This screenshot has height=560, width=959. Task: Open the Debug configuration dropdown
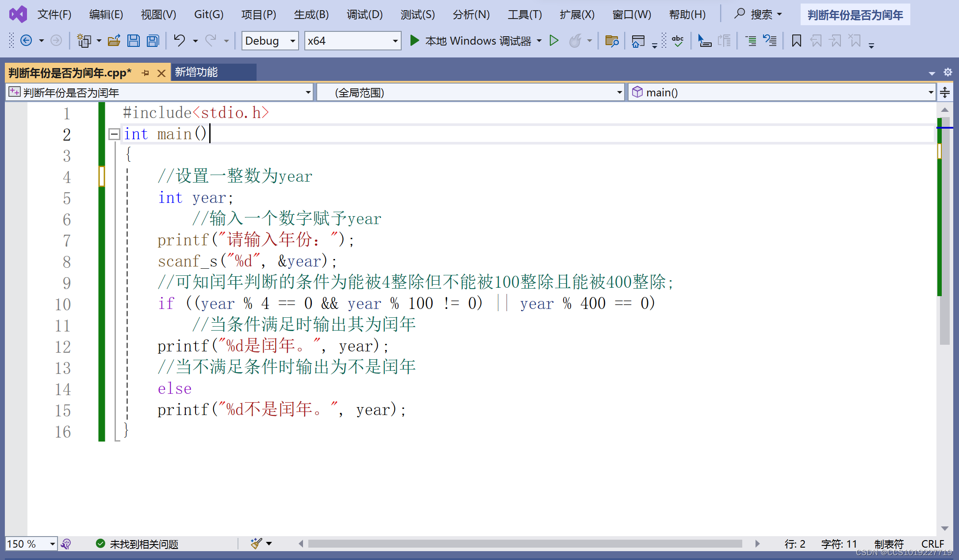coord(270,41)
